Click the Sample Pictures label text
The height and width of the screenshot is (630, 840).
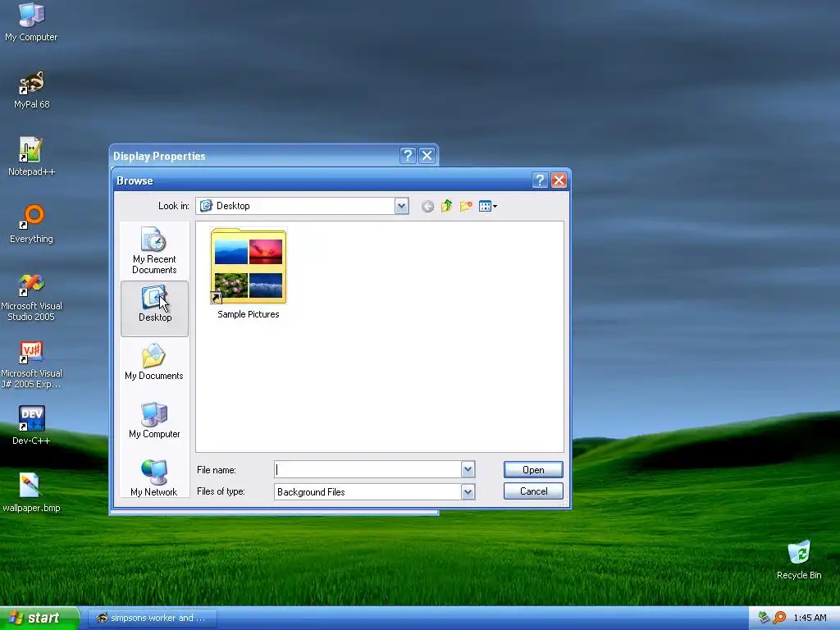[x=248, y=314]
